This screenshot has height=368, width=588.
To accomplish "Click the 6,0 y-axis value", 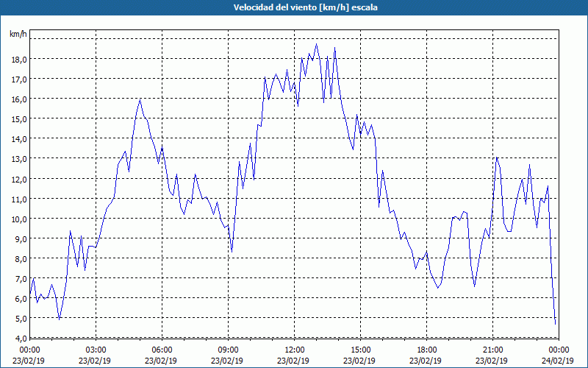I will point(21,299).
